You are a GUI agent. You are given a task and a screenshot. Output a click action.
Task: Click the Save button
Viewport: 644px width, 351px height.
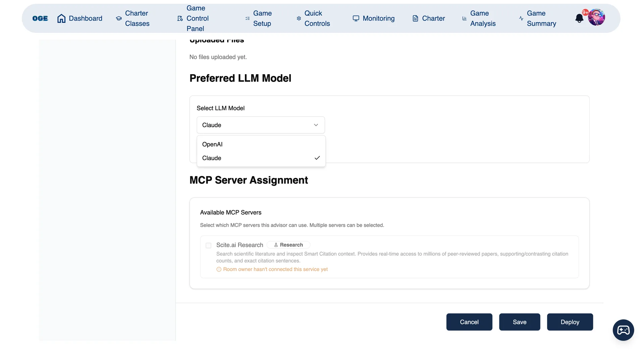(x=520, y=322)
